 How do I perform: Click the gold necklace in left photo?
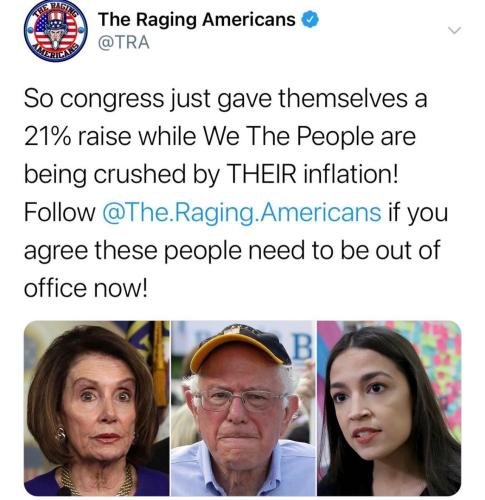(97, 480)
